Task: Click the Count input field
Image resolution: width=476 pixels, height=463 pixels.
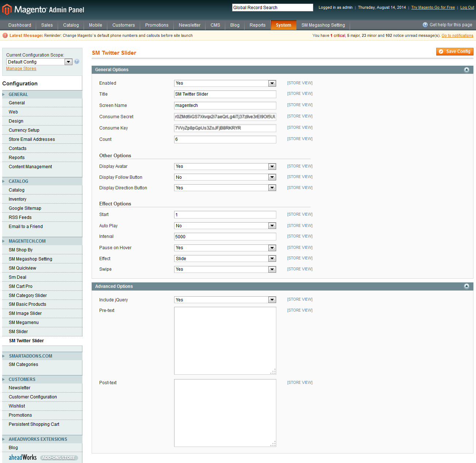Action: click(x=225, y=139)
